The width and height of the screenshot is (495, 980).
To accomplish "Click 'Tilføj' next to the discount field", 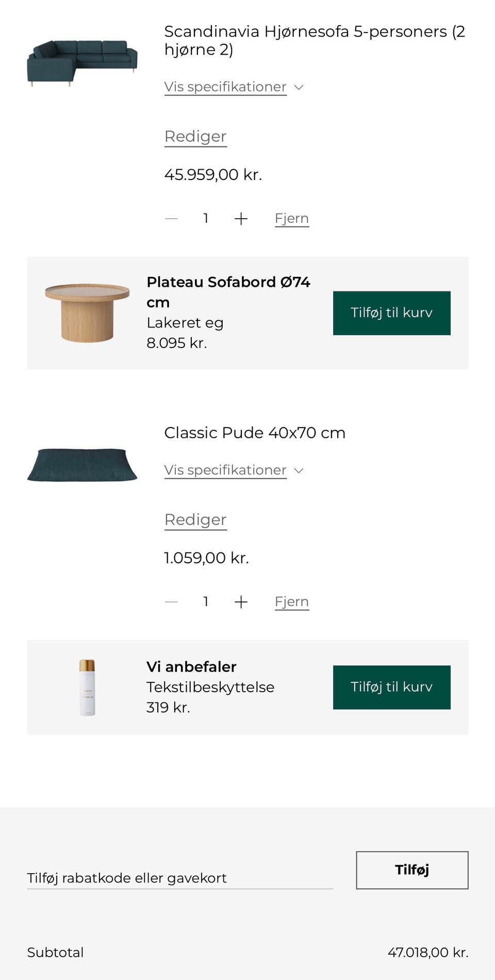I will click(411, 870).
